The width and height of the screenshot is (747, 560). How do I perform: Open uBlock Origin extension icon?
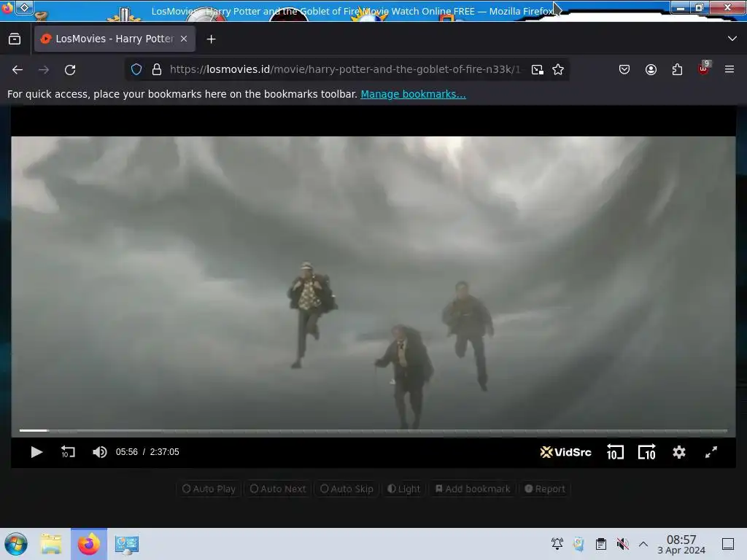[x=703, y=69]
